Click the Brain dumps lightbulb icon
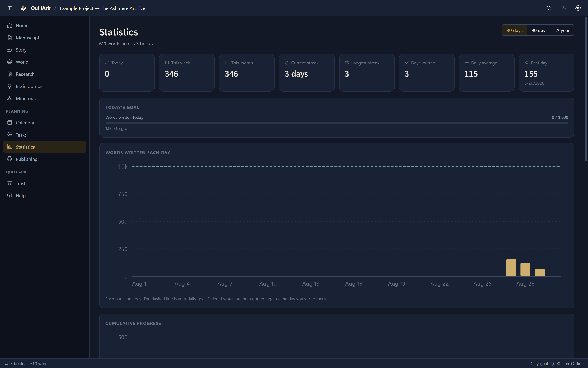The width and height of the screenshot is (588, 368). (10, 86)
